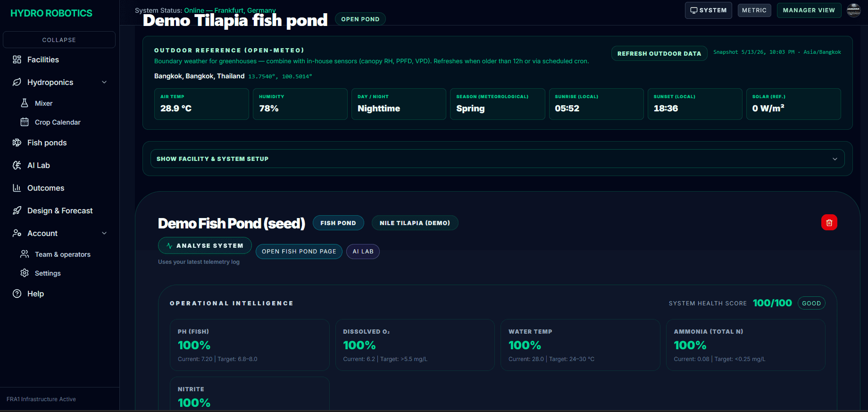
Task: Toggle the Metric units button
Action: coord(754,10)
